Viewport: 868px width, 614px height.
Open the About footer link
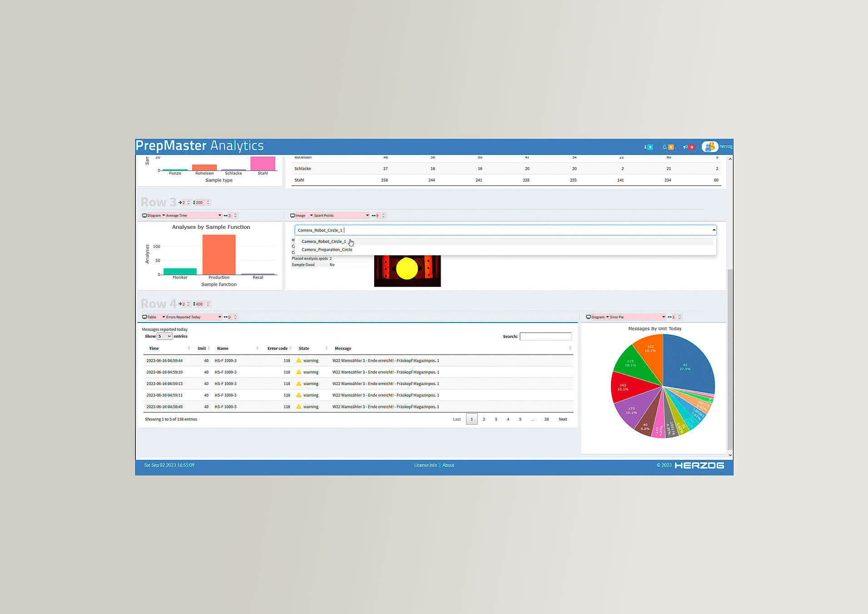pyautogui.click(x=448, y=465)
